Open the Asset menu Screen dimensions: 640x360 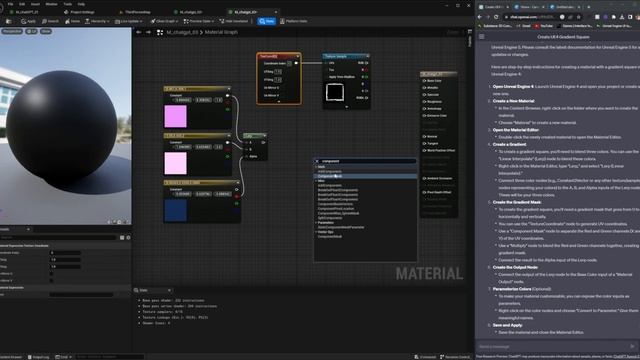tap(36, 4)
